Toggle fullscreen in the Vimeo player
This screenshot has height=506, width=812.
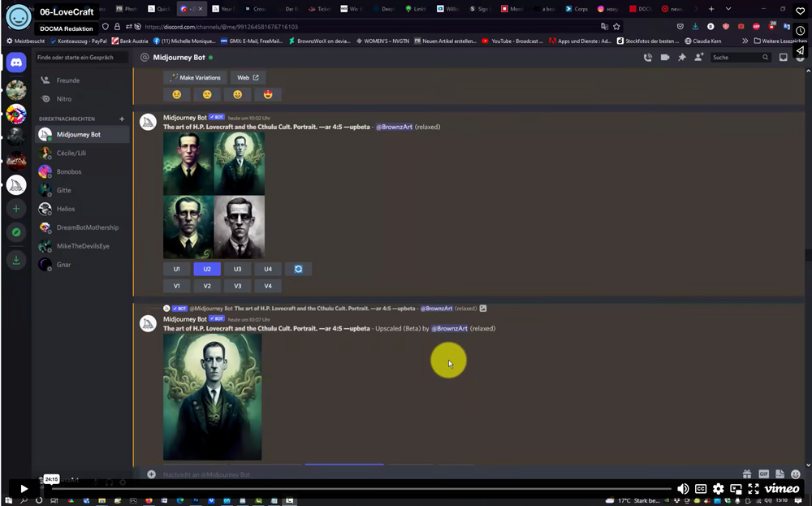tap(754, 488)
